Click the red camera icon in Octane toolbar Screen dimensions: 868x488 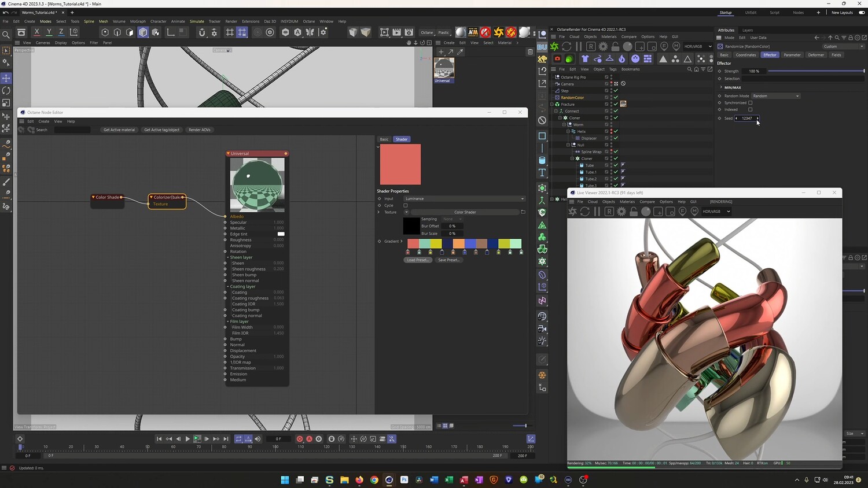[557, 59]
